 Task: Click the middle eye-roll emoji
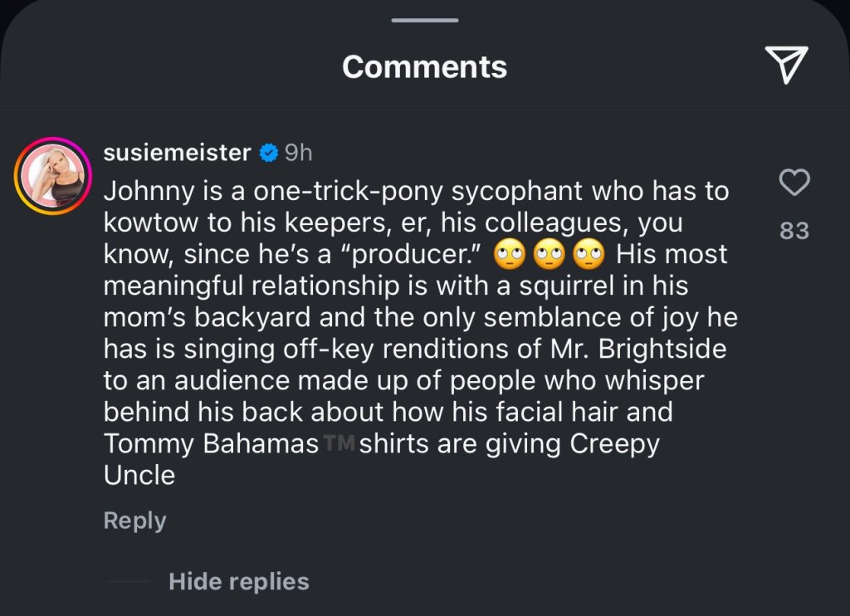coord(549,254)
